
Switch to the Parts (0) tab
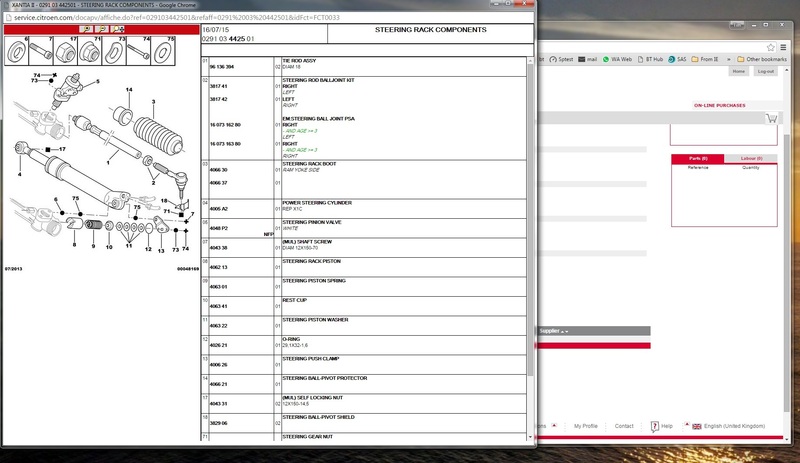coord(698,159)
